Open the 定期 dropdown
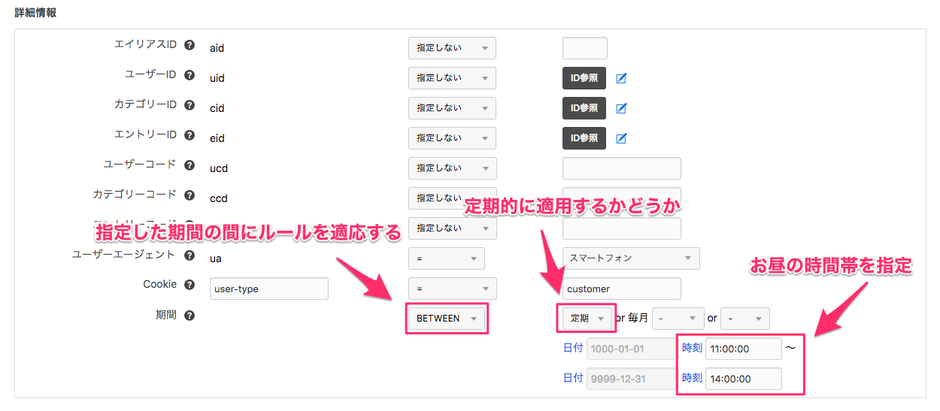Screen dimensions: 940x411 pos(587,319)
